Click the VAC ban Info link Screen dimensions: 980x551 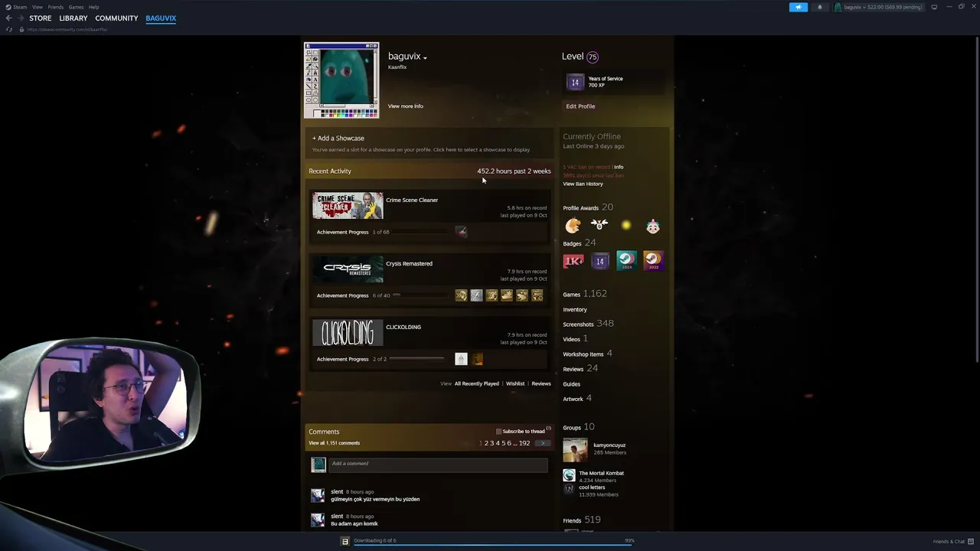(x=619, y=167)
